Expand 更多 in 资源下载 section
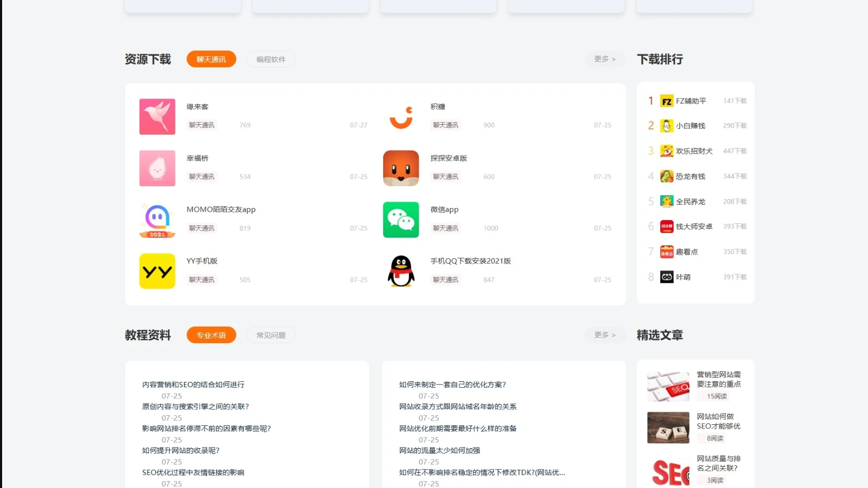Viewport: 868px width, 488px height. point(605,59)
